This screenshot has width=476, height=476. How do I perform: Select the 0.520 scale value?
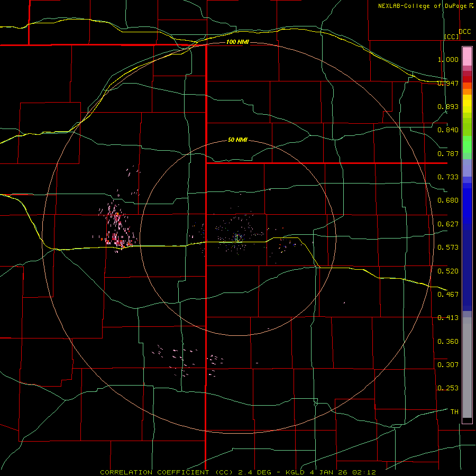point(448,271)
